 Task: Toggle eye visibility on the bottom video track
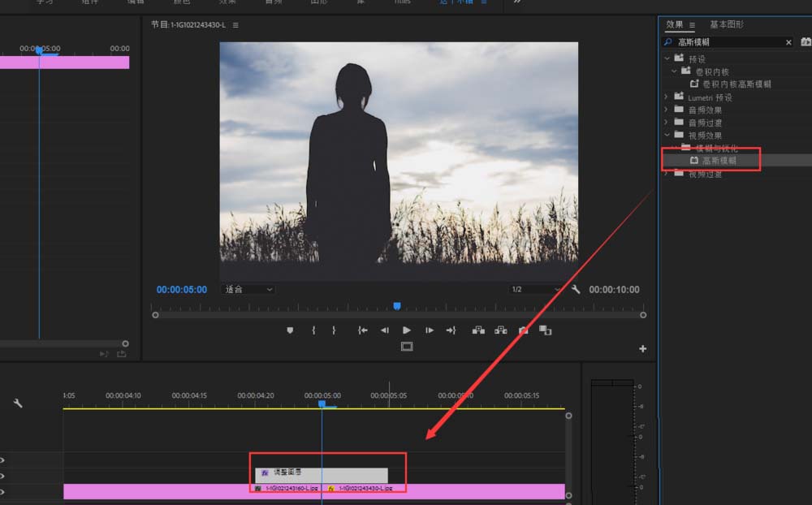tap(2, 492)
